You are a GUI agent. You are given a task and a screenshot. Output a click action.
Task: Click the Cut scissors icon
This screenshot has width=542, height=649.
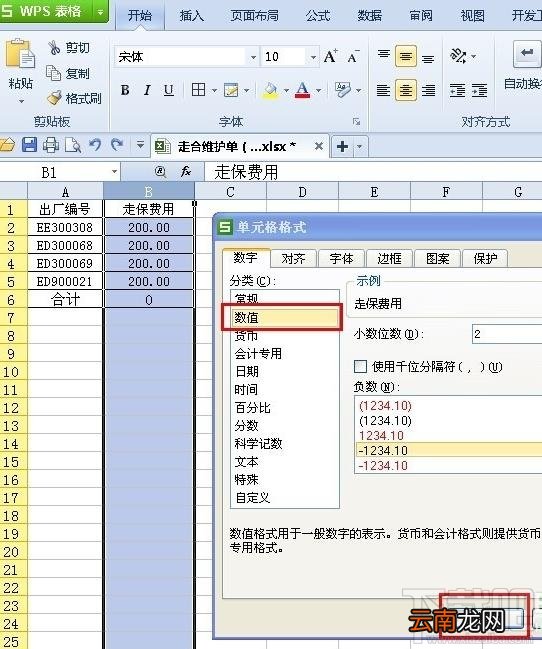pos(54,48)
